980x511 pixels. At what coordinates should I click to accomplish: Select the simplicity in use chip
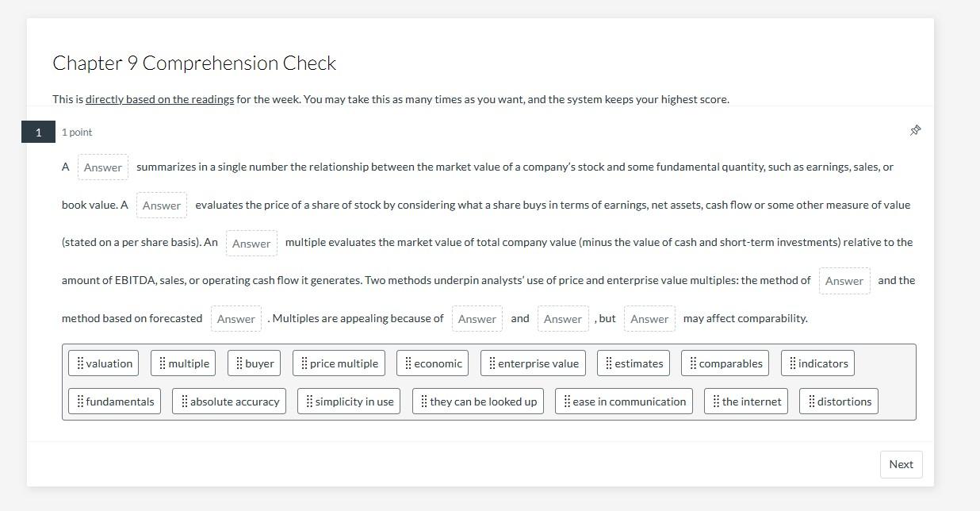click(349, 401)
